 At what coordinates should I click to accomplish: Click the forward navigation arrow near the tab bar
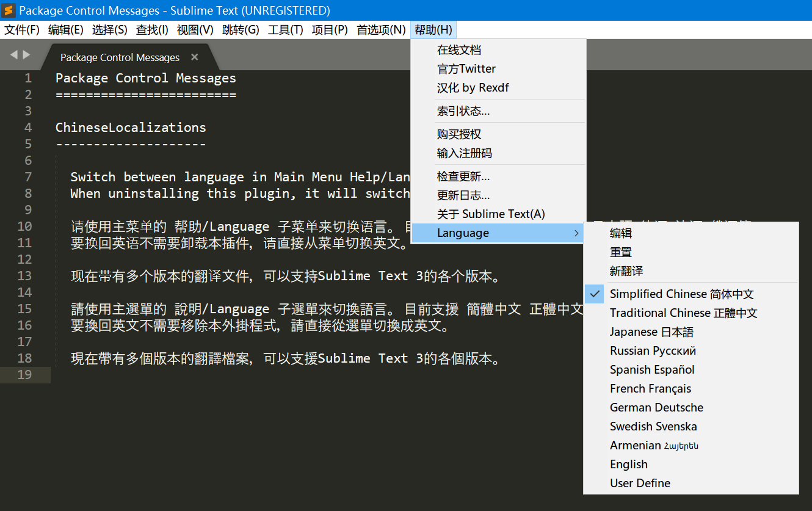(x=27, y=54)
